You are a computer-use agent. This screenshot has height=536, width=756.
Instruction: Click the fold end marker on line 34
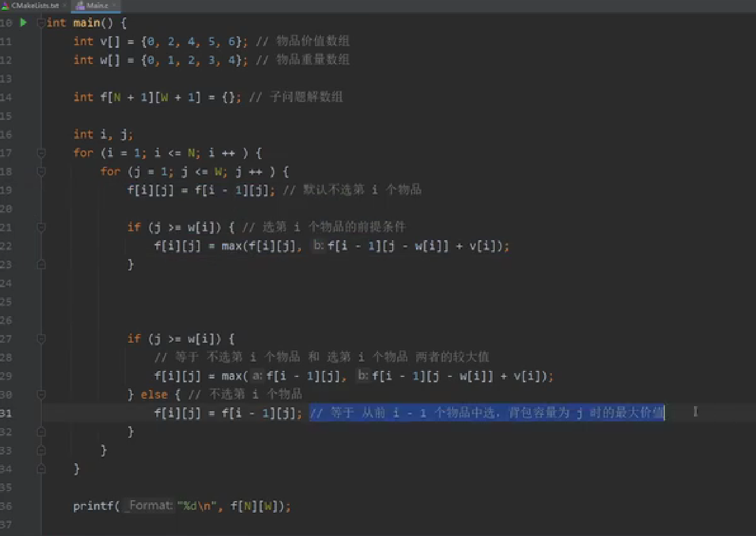point(41,469)
